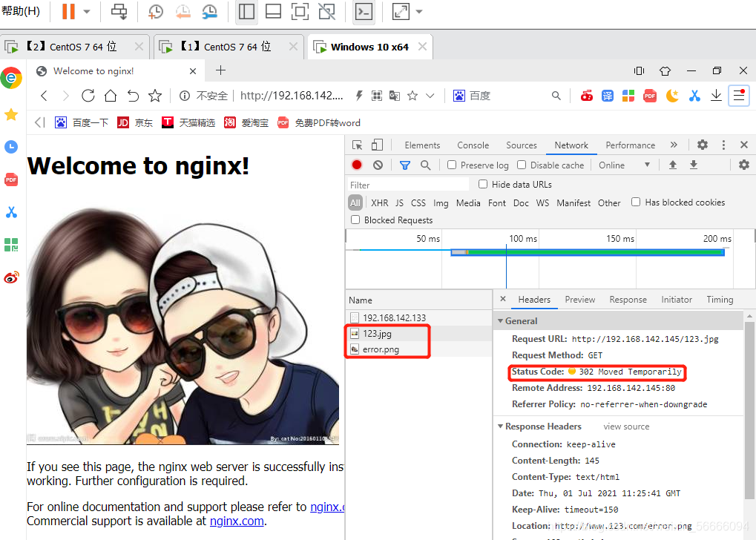Go to the browser home page
Viewport: 756px width, 540px height.
[x=111, y=96]
